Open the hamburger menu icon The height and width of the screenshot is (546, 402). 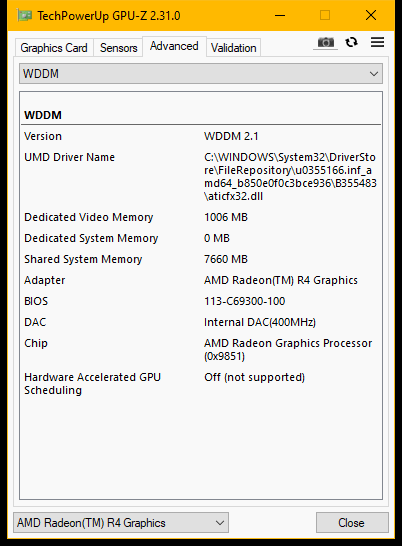pos(377,42)
